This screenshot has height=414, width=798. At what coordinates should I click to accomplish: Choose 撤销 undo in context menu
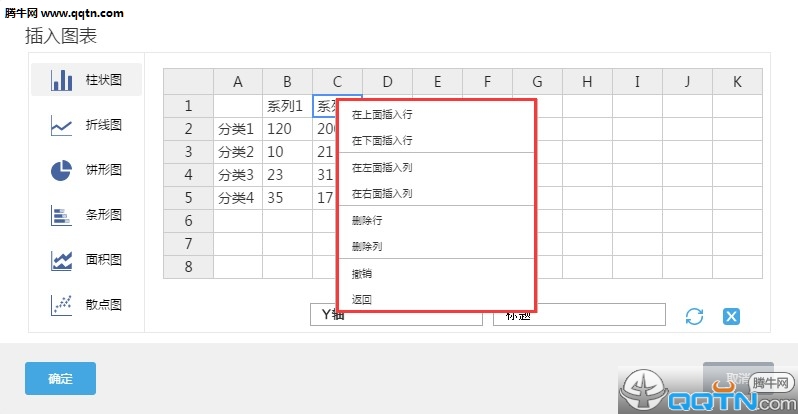click(362, 273)
